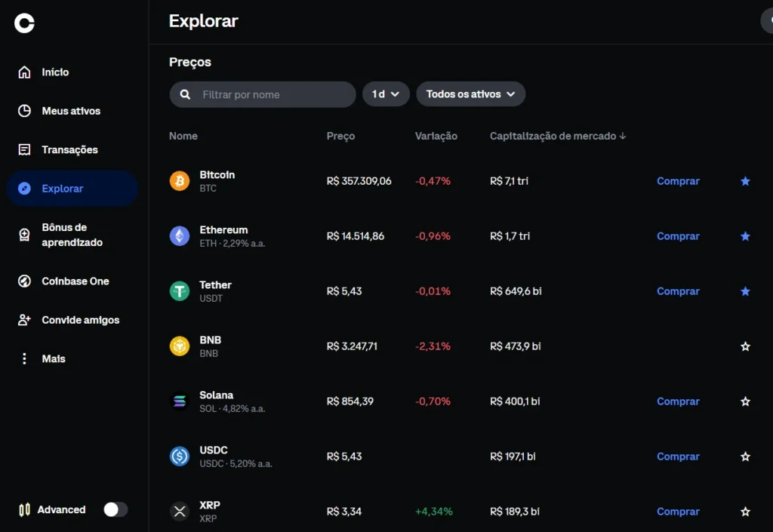Click the BNB coin logo

180,346
